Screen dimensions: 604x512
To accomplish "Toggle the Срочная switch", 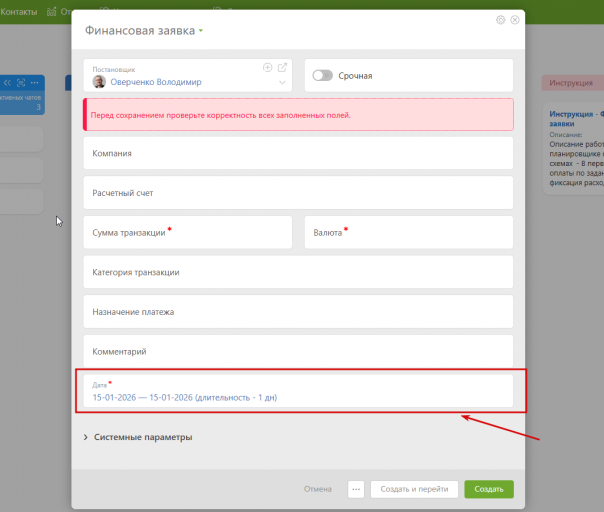I will [322, 76].
